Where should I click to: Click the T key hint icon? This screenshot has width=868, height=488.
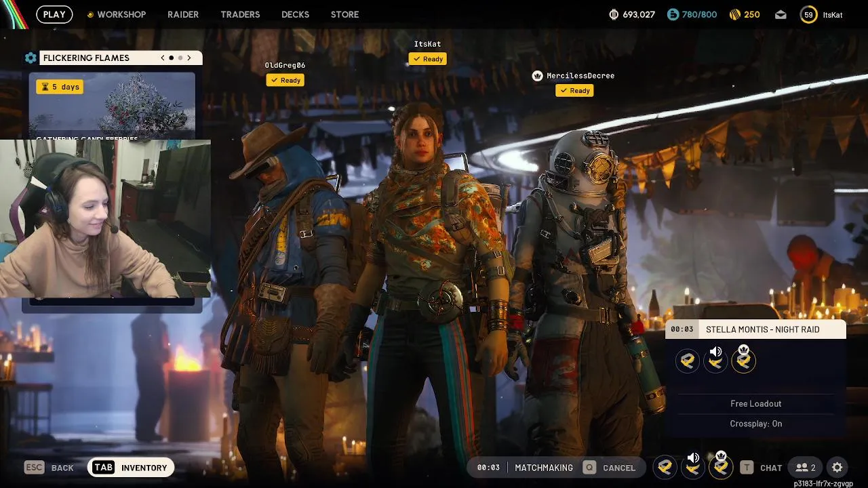[x=747, y=468]
